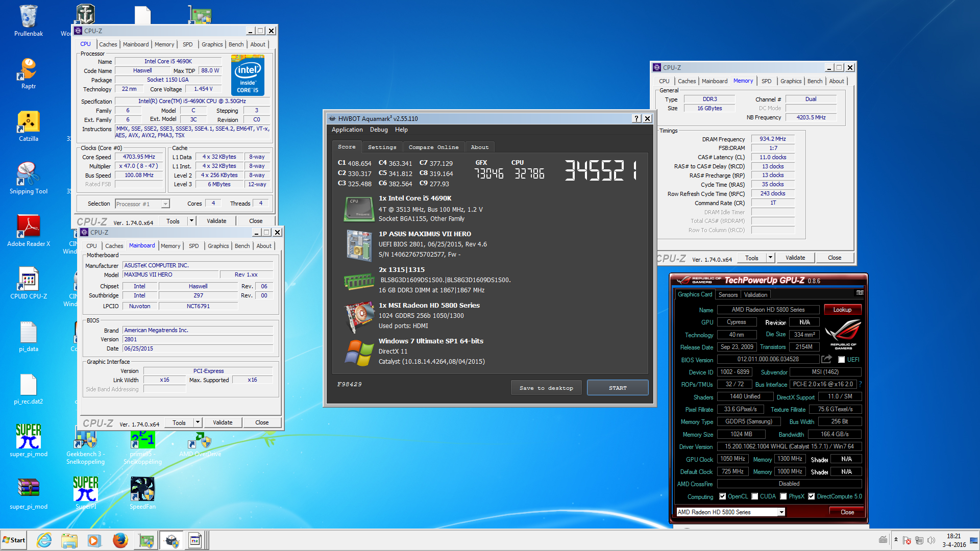The height and width of the screenshot is (551, 980).
Task: Click the Close button in GPU-Z
Action: [x=847, y=512]
